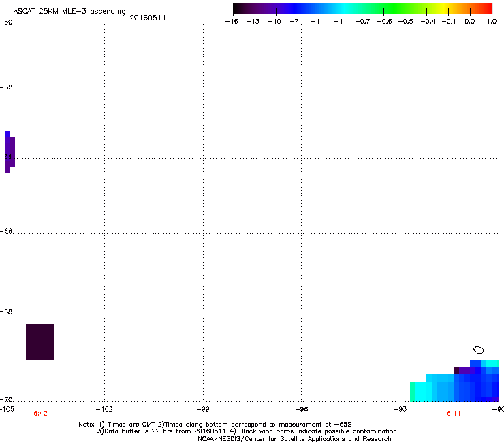Click the -70 latitude axis label

[6, 400]
